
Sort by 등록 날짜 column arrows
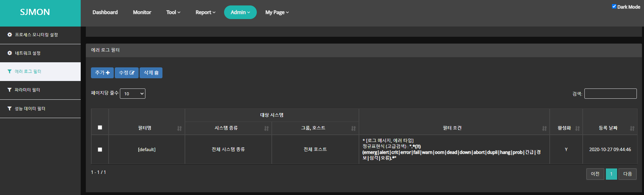(632, 128)
